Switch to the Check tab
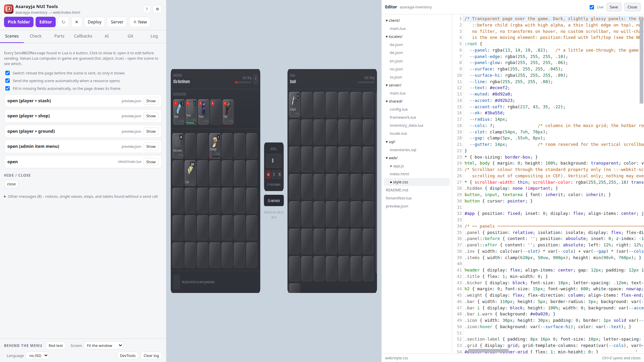 [36, 36]
